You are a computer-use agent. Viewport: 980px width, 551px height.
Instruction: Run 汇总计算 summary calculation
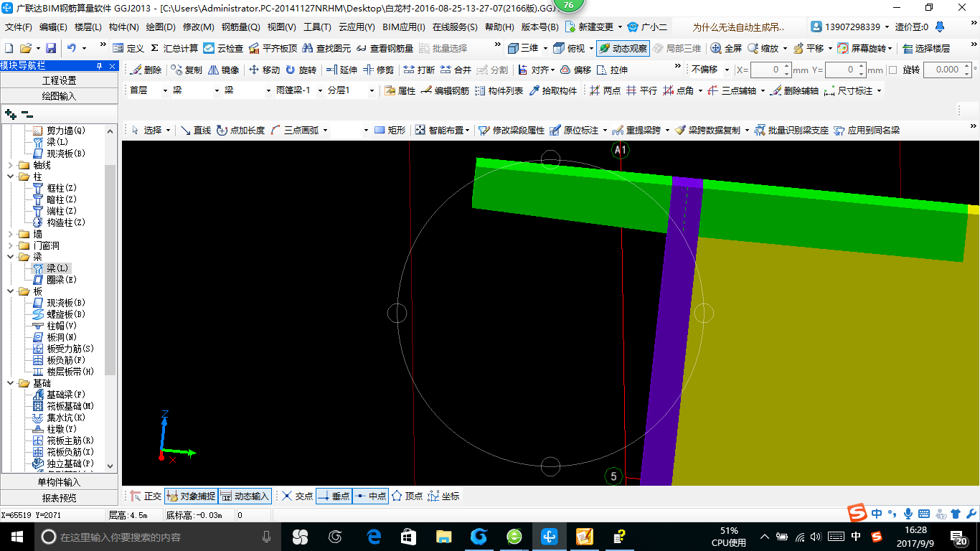point(174,48)
